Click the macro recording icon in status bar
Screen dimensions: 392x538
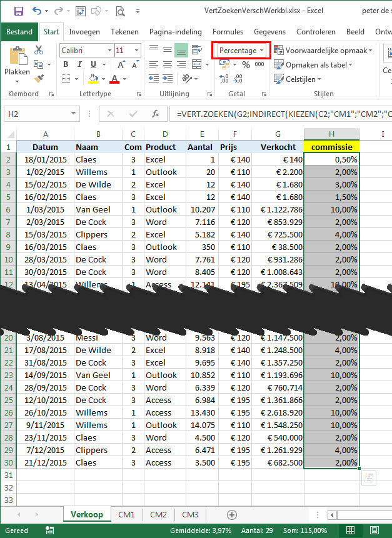click(x=50, y=531)
